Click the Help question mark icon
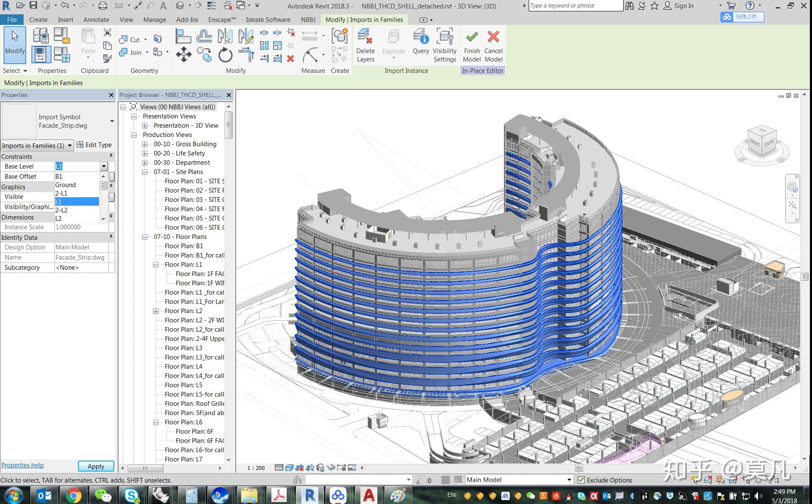 [750, 5]
